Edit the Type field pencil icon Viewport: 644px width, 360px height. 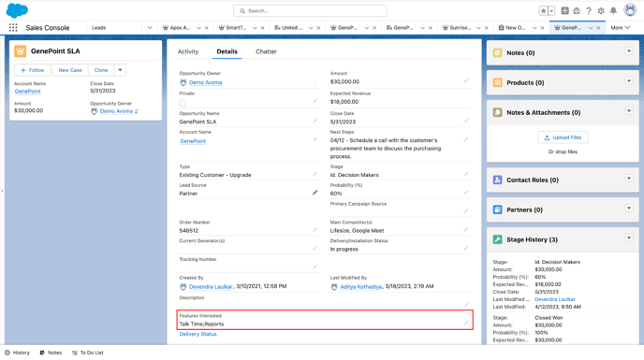315,174
